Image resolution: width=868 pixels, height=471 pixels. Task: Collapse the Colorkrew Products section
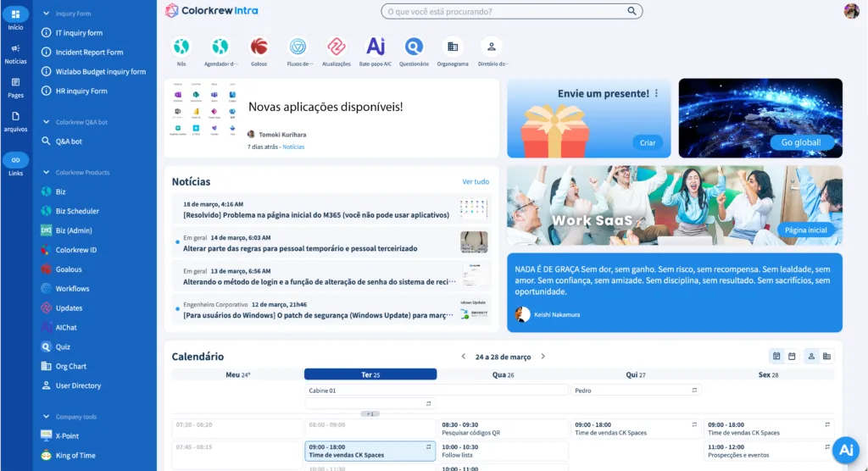point(46,172)
